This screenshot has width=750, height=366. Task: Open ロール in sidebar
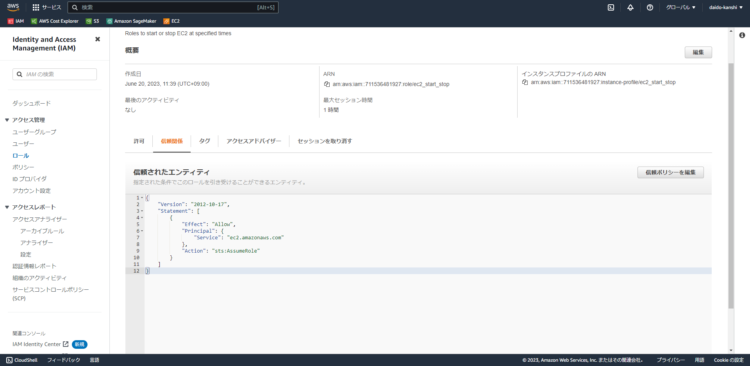coord(21,155)
